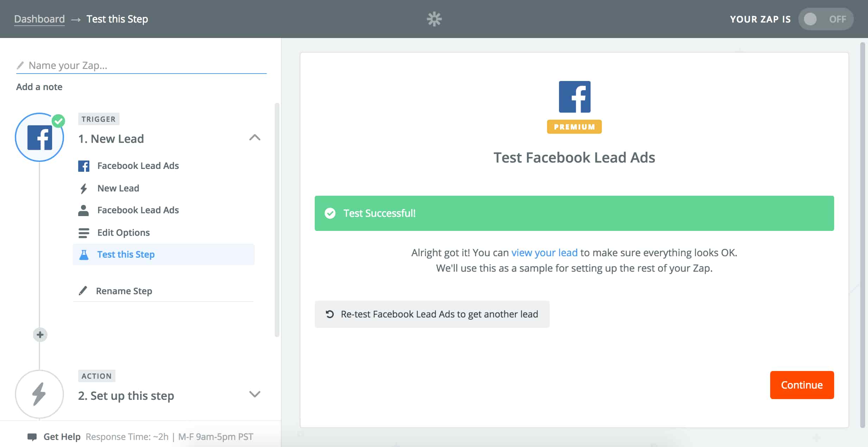Click the Name your Zap input field
This screenshot has height=447, width=868.
point(141,65)
